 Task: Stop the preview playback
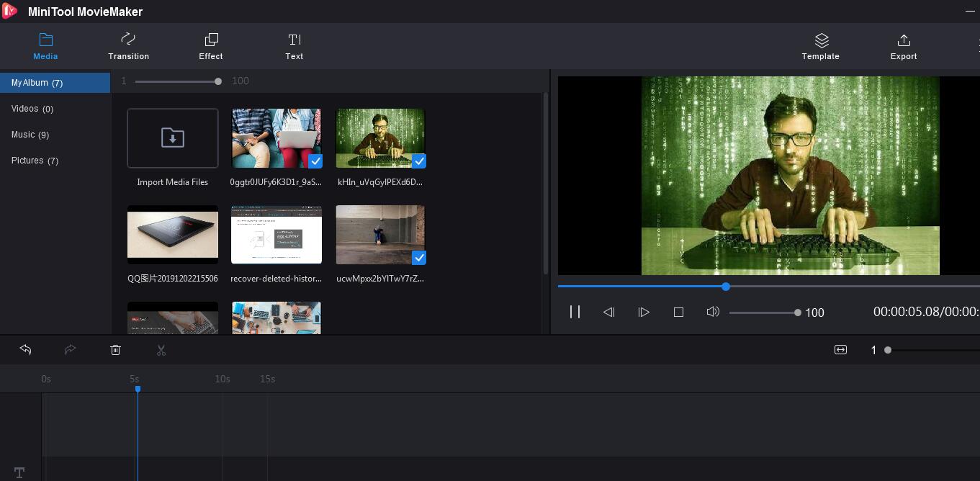coord(678,312)
